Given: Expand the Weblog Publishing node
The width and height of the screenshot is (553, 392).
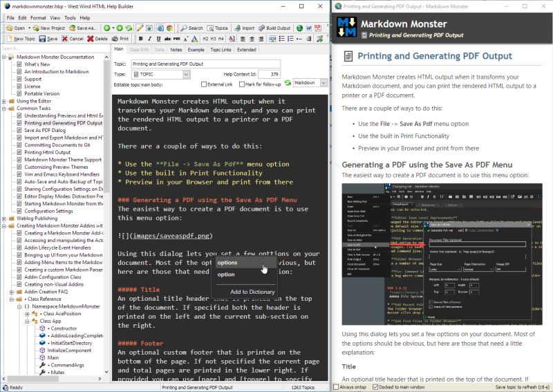Looking at the screenshot, I should pyautogui.click(x=4, y=218).
